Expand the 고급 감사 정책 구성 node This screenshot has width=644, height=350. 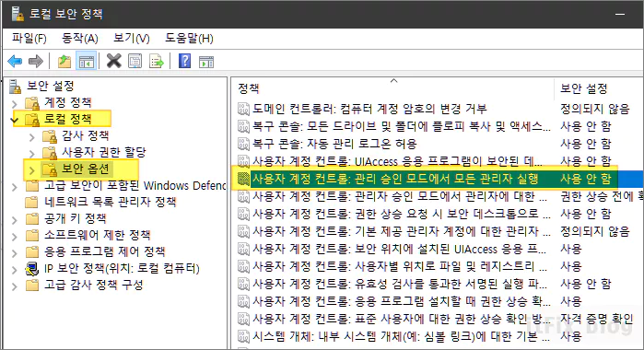tap(15, 286)
